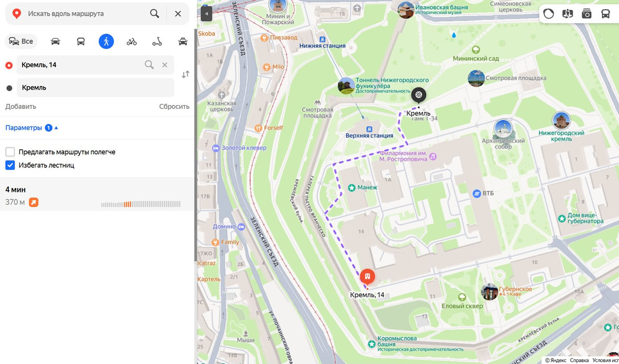The image size is (619, 364).
Task: Uncheck 'Избегать лестниц' option
Action: (x=10, y=166)
